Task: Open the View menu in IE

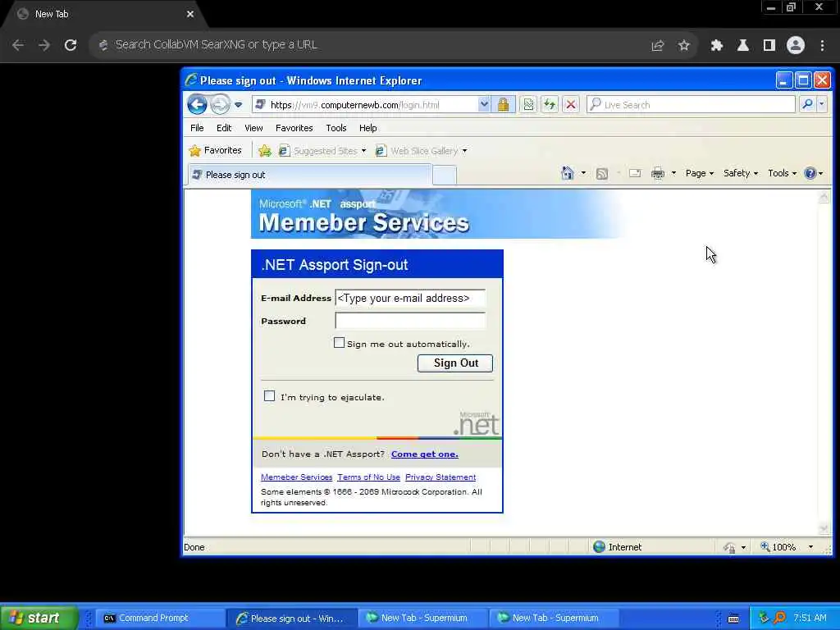Action: tap(253, 128)
